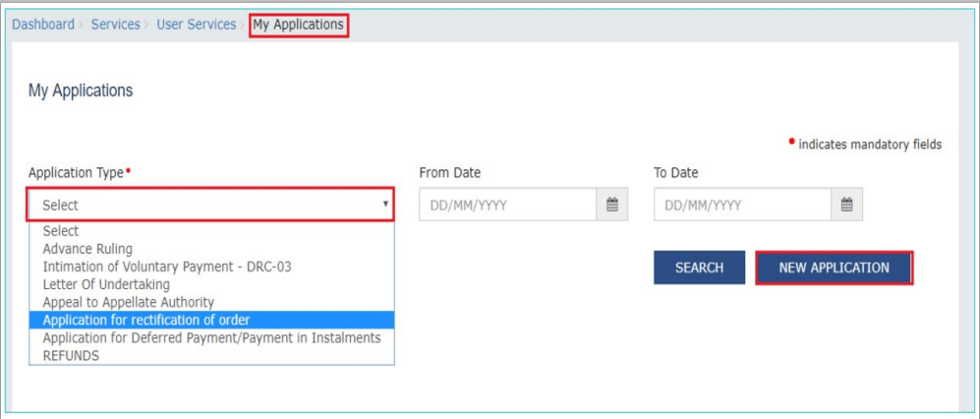Open the To Date calendar icon
This screenshot has width=980, height=419.
pyautogui.click(x=846, y=206)
